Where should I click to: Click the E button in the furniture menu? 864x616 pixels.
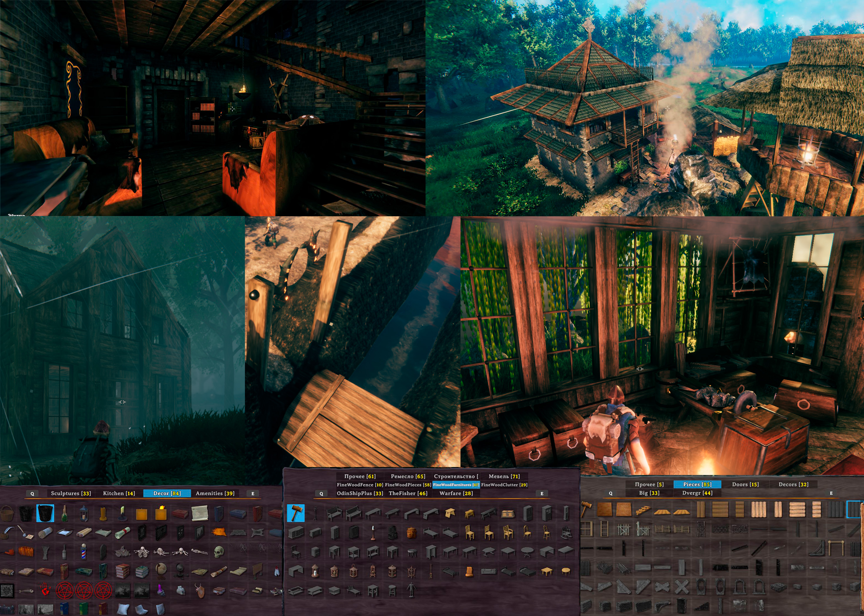(542, 494)
